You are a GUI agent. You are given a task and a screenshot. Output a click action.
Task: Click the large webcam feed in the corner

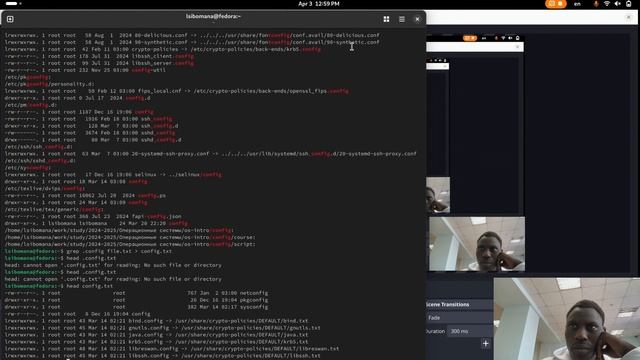click(x=567, y=319)
